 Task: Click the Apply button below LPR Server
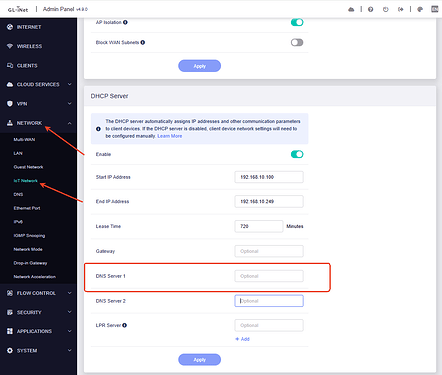click(199, 360)
